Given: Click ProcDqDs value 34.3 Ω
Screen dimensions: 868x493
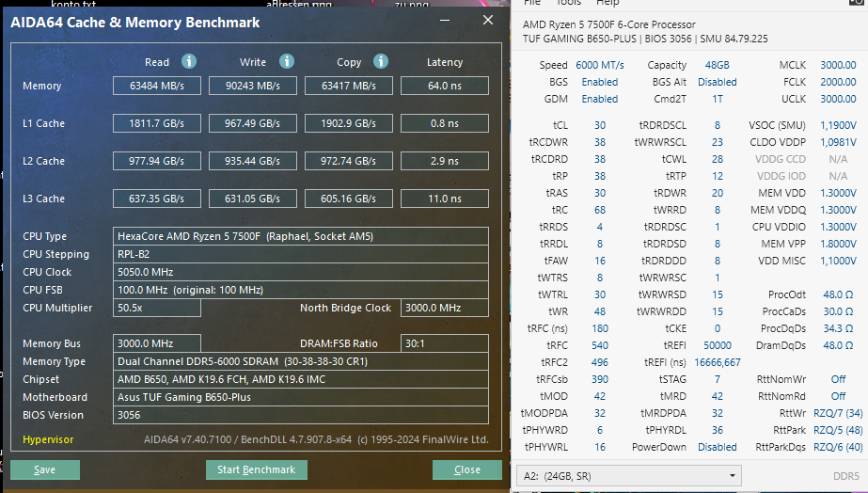Looking at the screenshot, I should (x=838, y=328).
